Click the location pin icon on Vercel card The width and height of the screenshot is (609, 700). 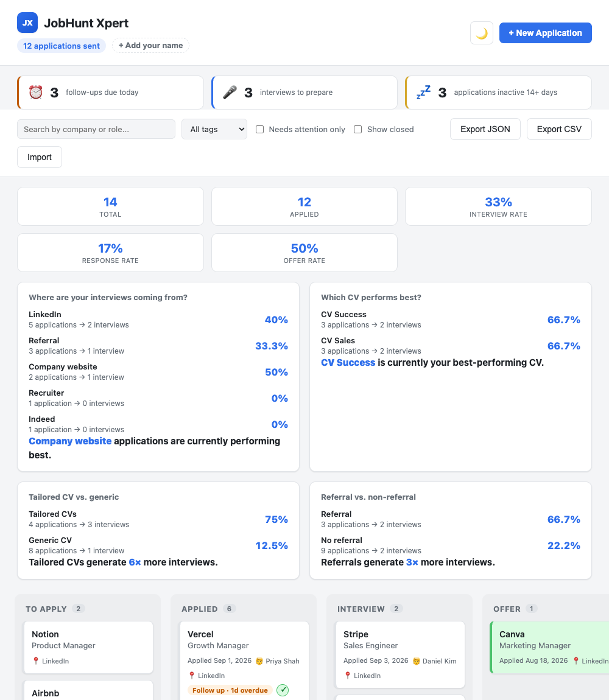[192, 676]
